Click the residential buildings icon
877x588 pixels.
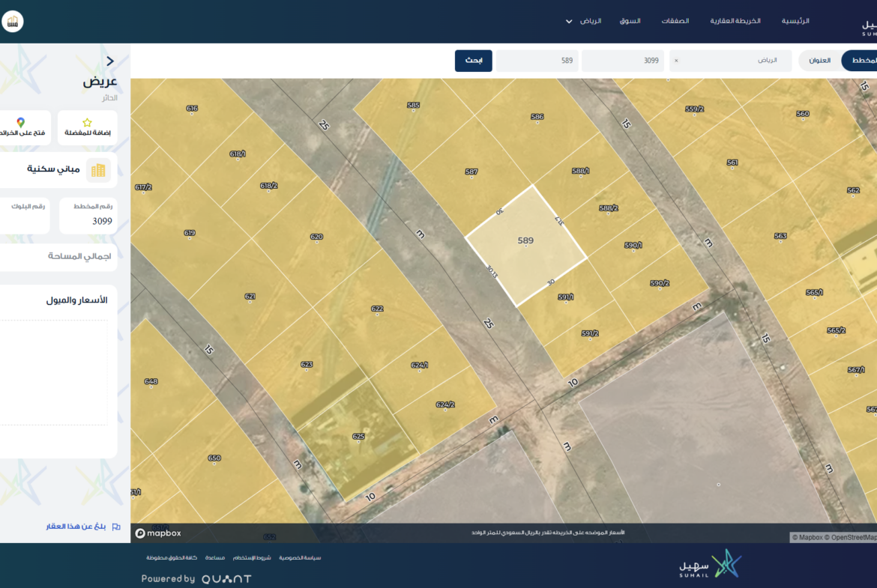[98, 170]
